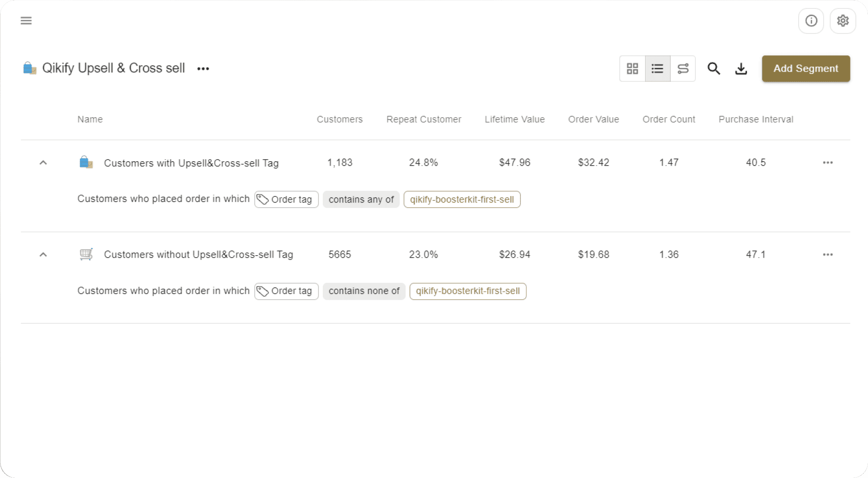868x478 pixels.
Task: Open the contains any of condition selector
Action: (361, 199)
